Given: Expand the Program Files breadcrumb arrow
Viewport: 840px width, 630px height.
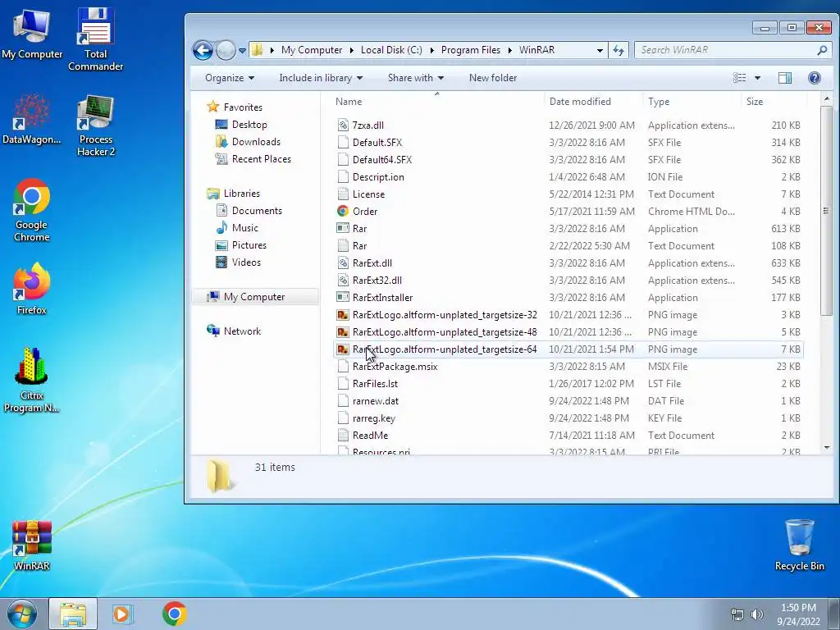Looking at the screenshot, I should tap(509, 50).
